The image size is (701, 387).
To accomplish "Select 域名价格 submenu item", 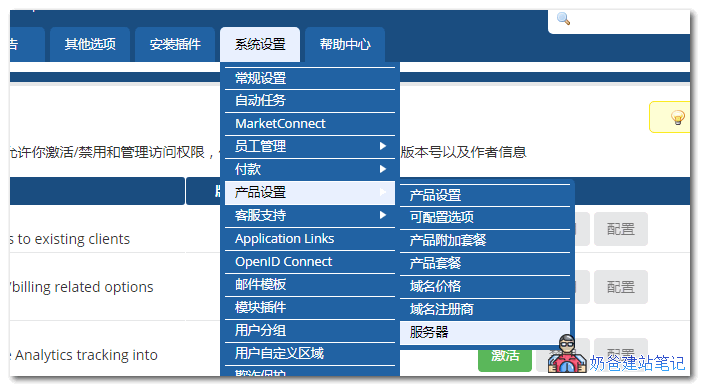I will tap(485, 286).
